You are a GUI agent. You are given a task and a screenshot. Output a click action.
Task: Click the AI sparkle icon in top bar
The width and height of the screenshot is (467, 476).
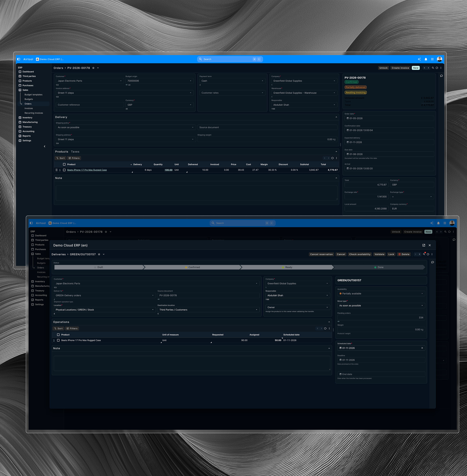pos(419,59)
